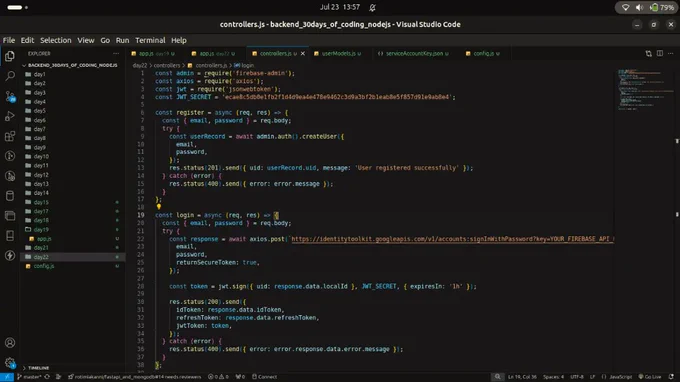Image resolution: width=680 pixels, height=382 pixels.
Task: Click the system volume icon
Action: 639,7
